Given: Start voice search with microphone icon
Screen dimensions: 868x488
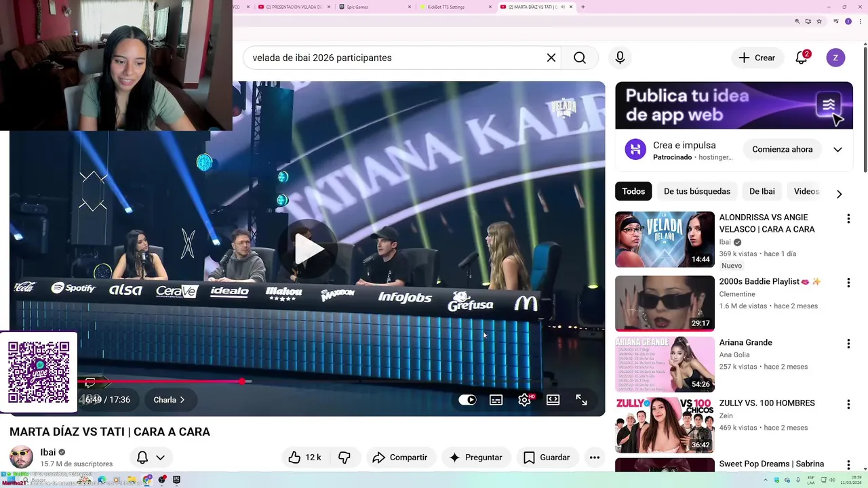Looking at the screenshot, I should [620, 58].
